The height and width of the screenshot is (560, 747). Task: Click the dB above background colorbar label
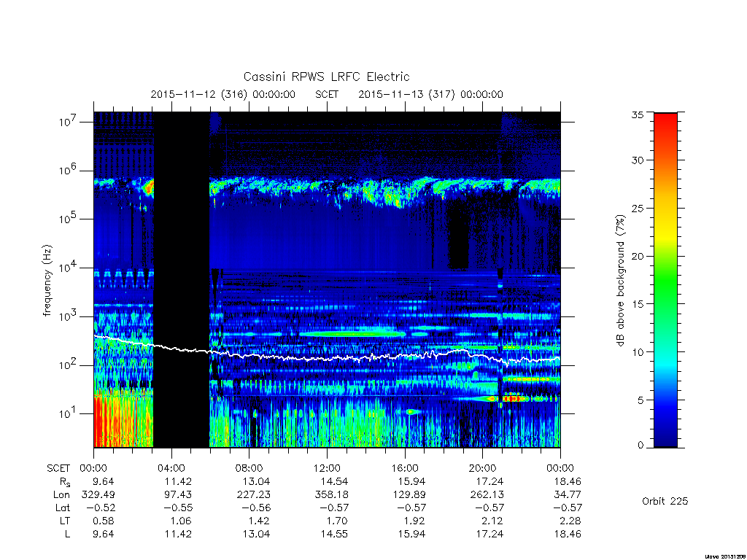tap(620, 281)
